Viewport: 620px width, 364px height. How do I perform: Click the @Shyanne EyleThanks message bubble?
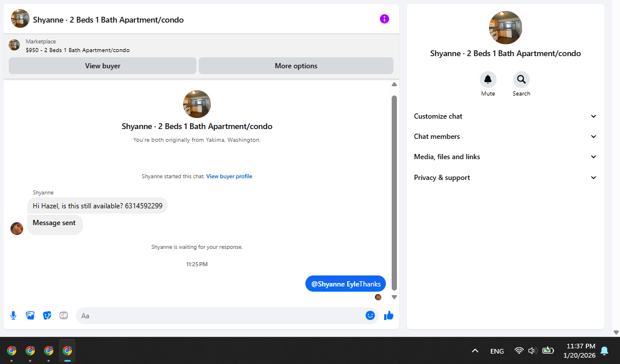(345, 284)
